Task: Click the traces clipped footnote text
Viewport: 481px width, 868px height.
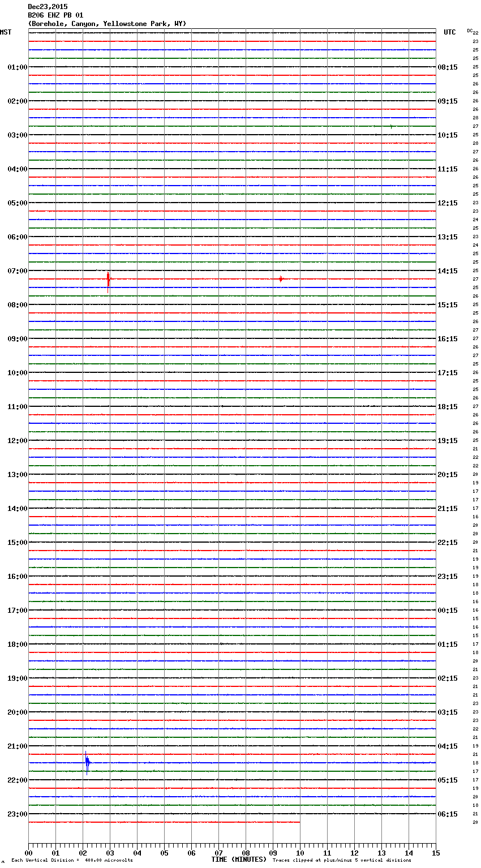Action: [342, 861]
